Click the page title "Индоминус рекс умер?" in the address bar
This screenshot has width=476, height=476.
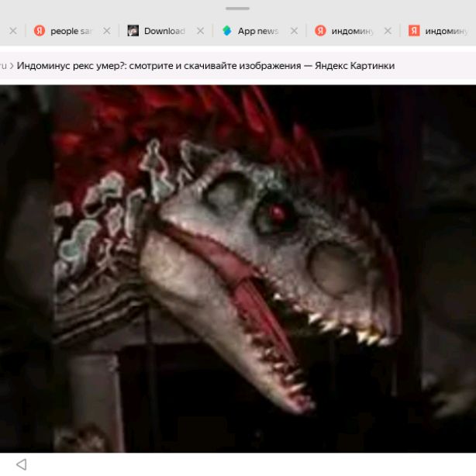point(71,66)
